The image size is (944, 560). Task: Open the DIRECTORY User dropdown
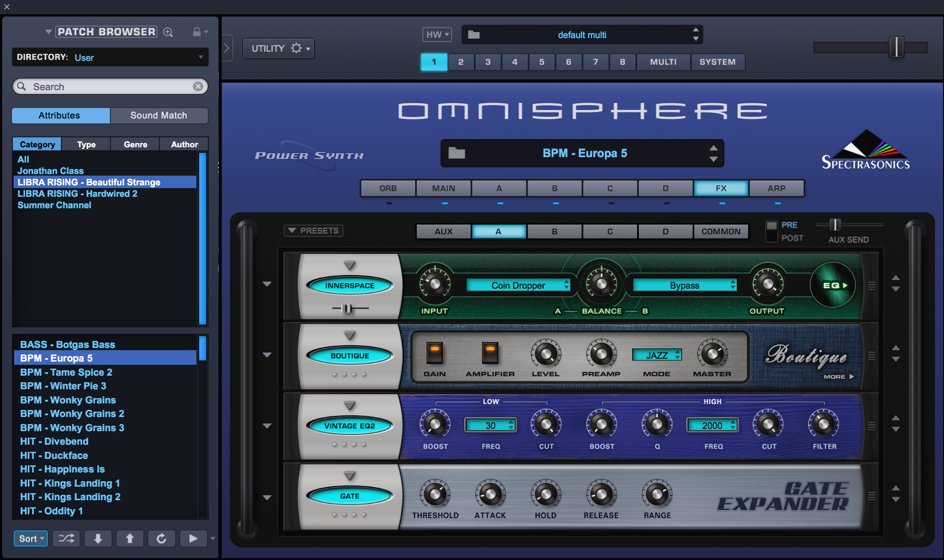tap(110, 57)
